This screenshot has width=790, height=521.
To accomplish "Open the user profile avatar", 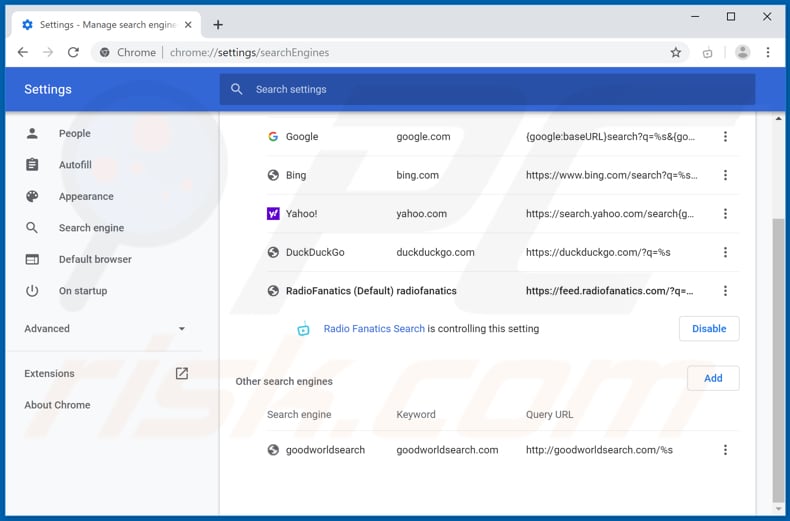I will pos(742,52).
